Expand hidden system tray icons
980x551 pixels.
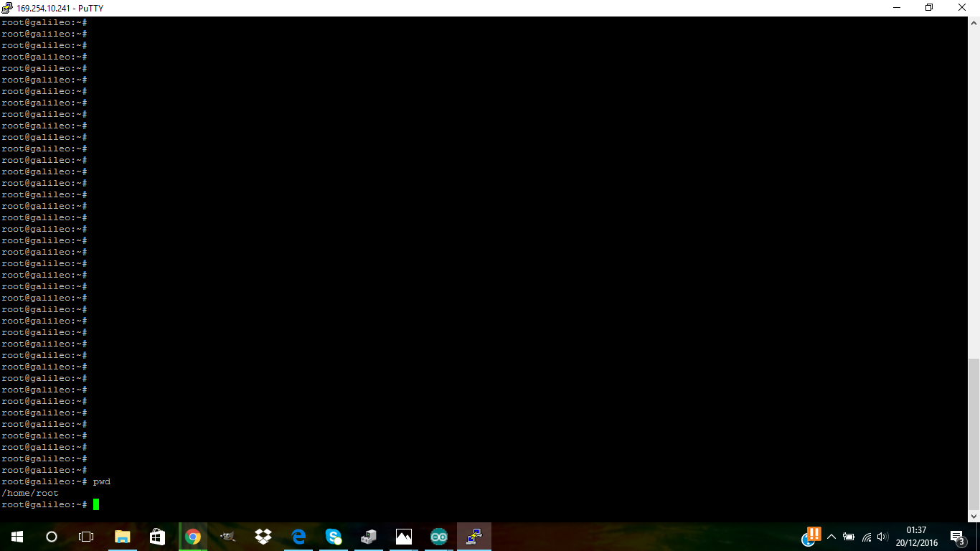pos(831,537)
